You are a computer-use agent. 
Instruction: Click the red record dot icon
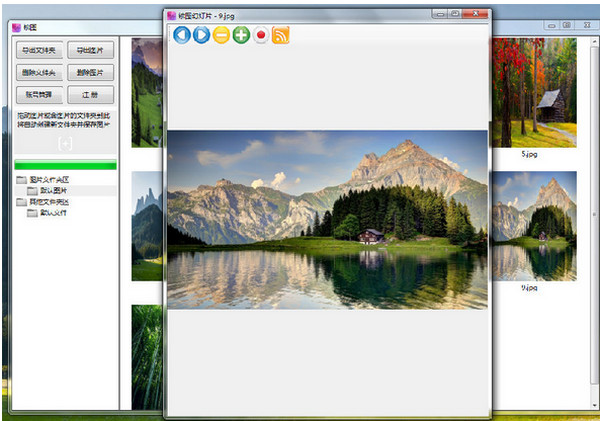click(261, 36)
